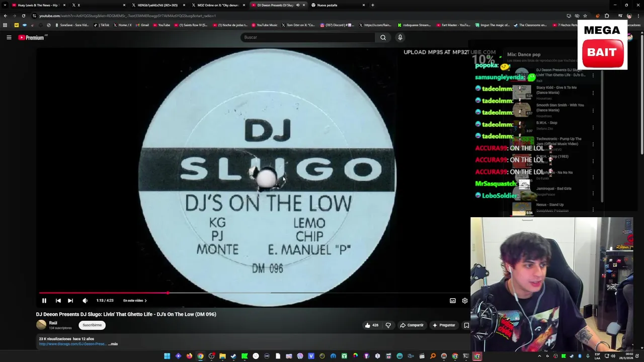Click the search magnifier button
644x362 pixels.
point(383,37)
